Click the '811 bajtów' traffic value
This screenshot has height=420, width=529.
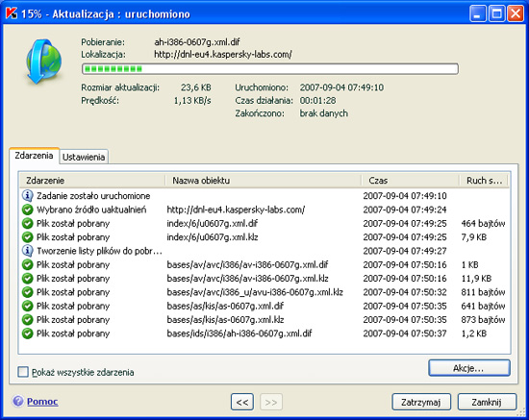point(483,292)
